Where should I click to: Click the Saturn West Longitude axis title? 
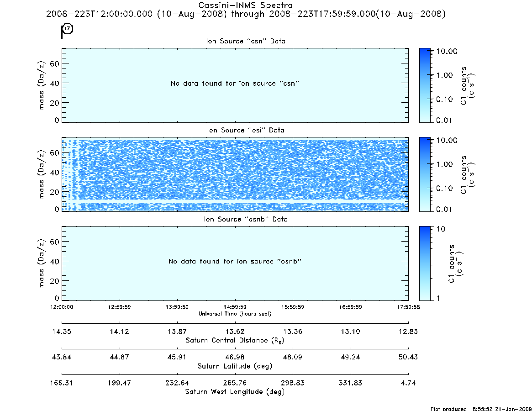pos(235,392)
